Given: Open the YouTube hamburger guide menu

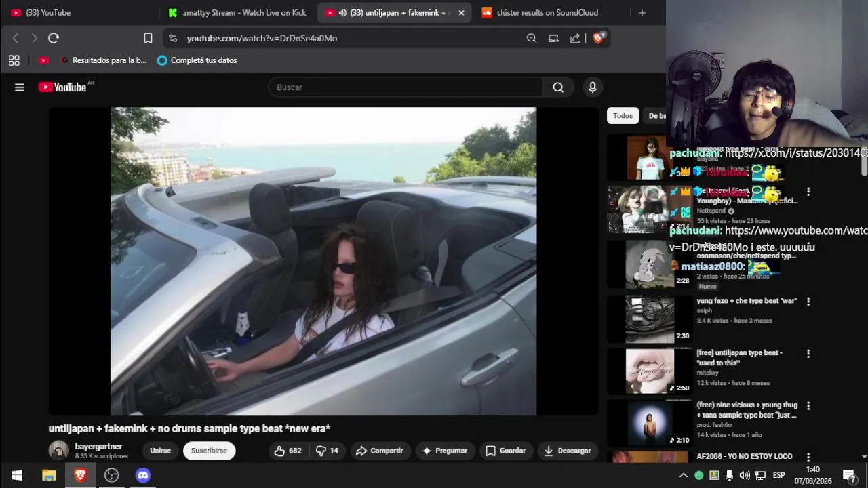Looking at the screenshot, I should pos(20,87).
